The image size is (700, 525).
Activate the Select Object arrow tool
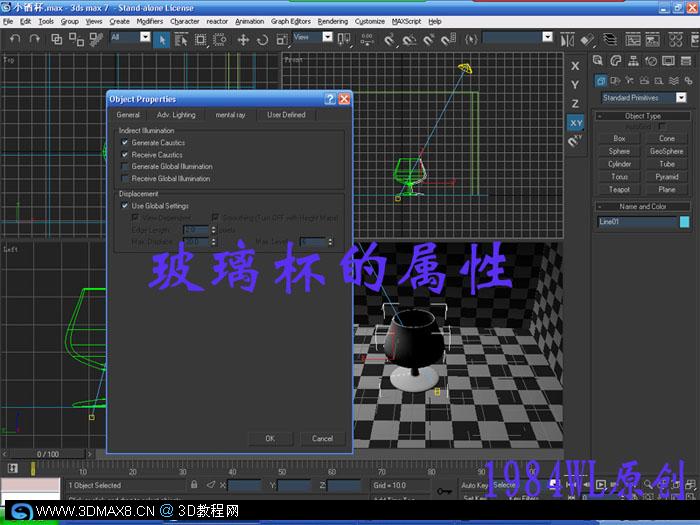[162, 40]
